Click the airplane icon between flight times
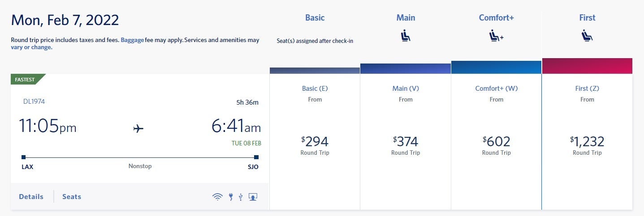The image size is (644, 216). point(138,129)
